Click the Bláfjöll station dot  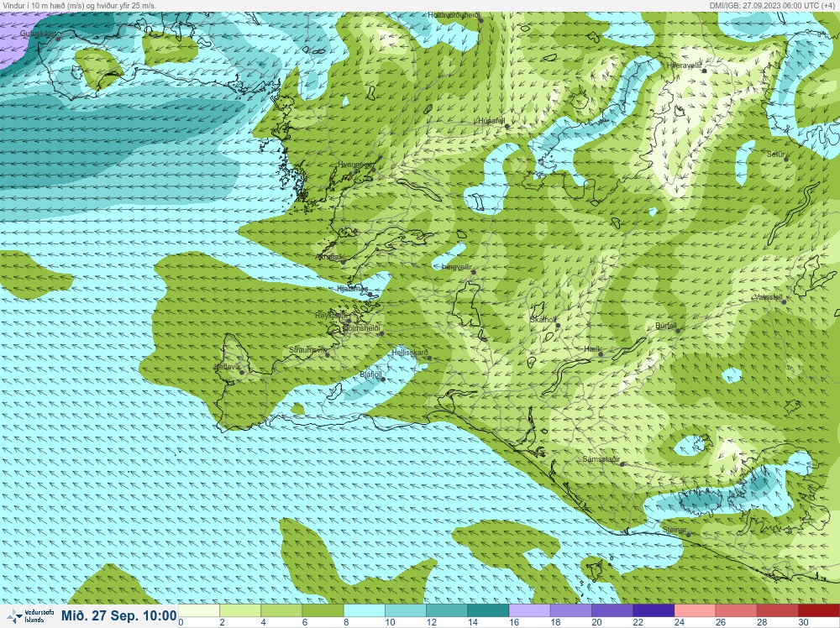383,379
